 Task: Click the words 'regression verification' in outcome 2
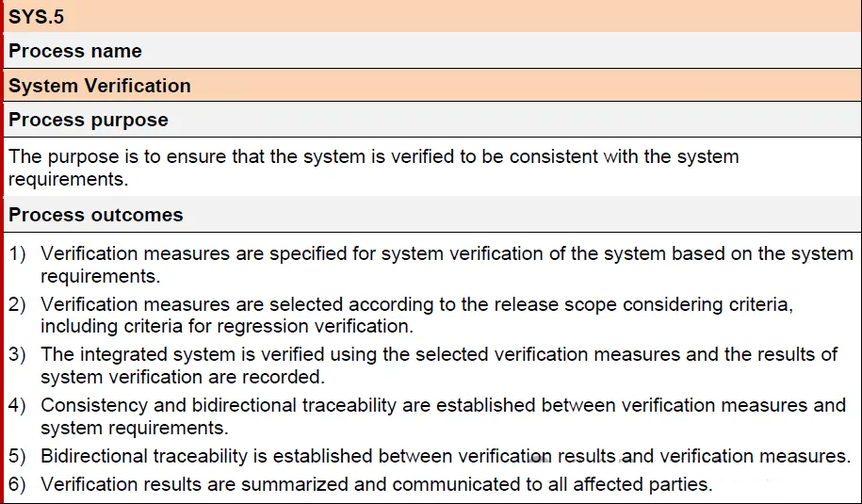pos(314,327)
